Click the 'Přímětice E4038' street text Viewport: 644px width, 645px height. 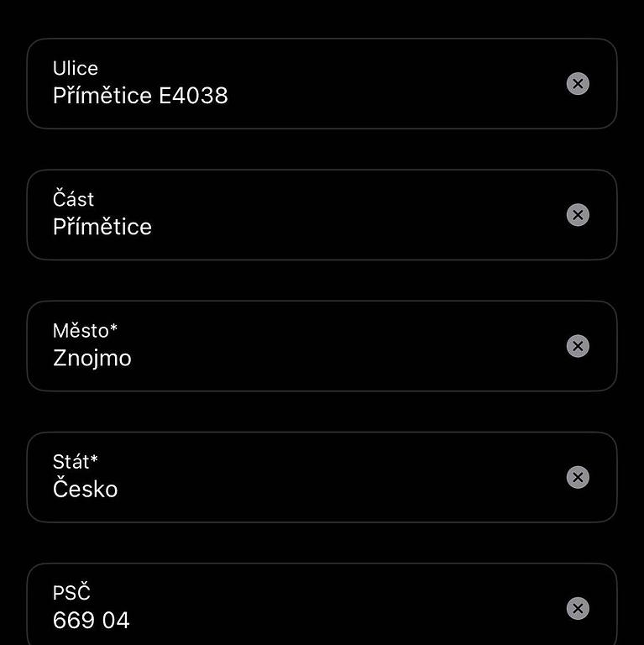click(x=140, y=96)
